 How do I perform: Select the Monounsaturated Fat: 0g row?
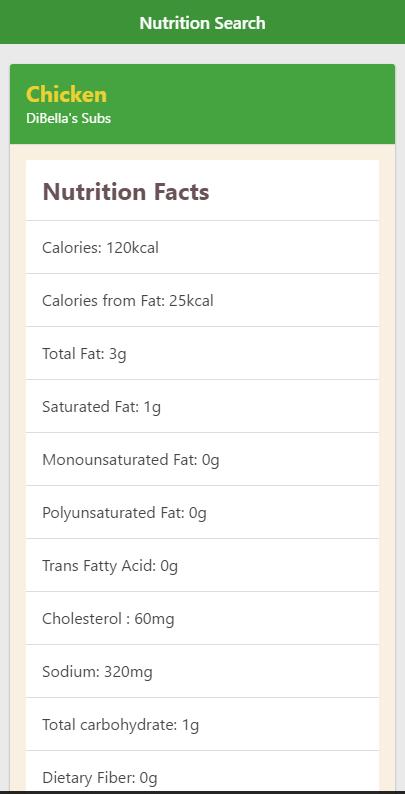[202, 459]
